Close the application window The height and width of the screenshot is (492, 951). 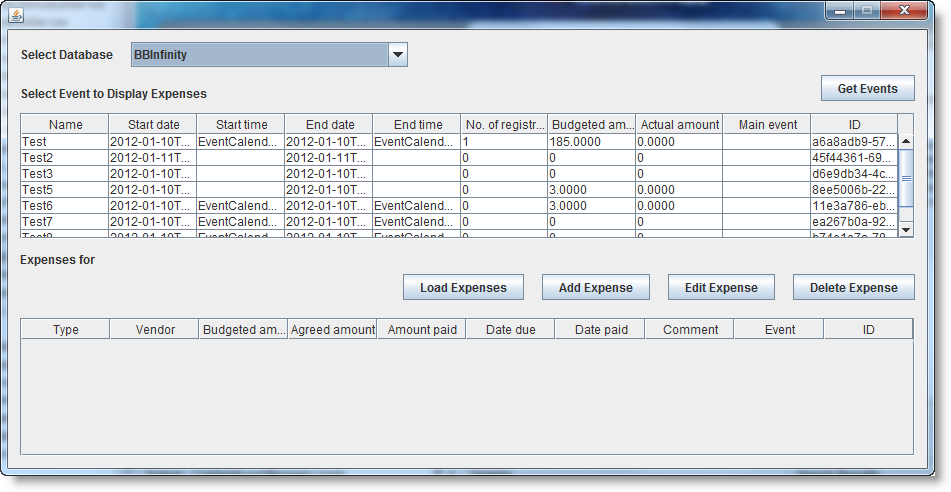(904, 10)
